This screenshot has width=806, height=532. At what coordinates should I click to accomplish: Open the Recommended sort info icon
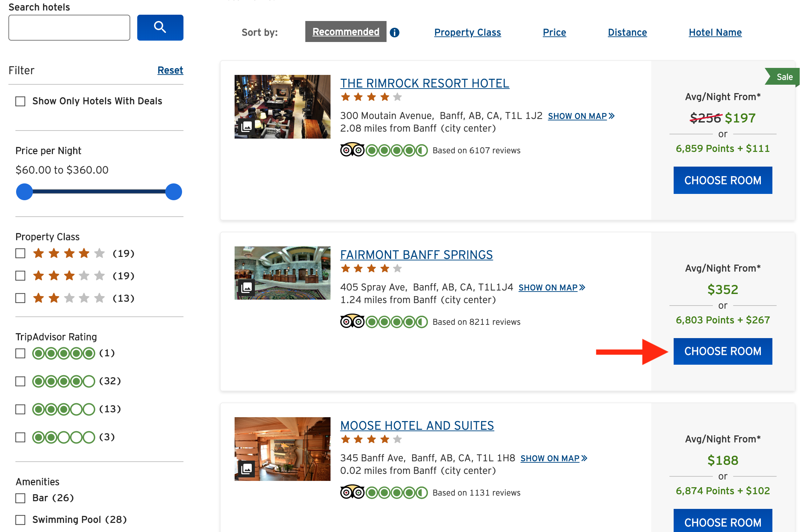(x=395, y=32)
